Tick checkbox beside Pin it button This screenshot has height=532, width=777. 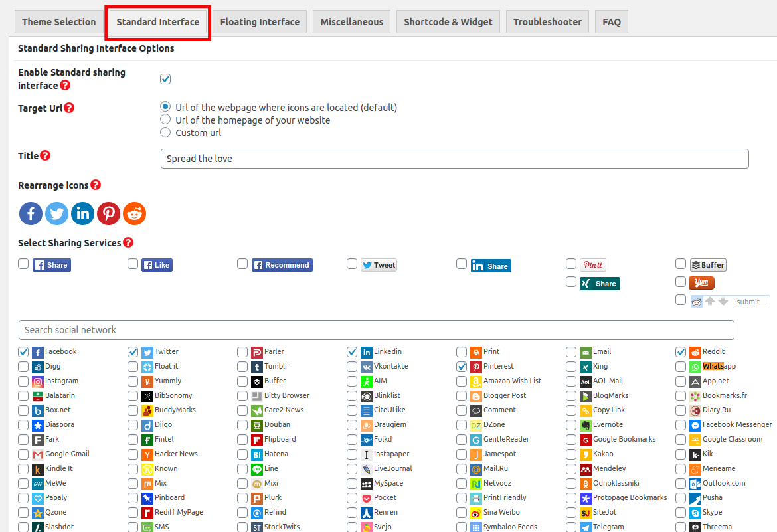tap(571, 264)
